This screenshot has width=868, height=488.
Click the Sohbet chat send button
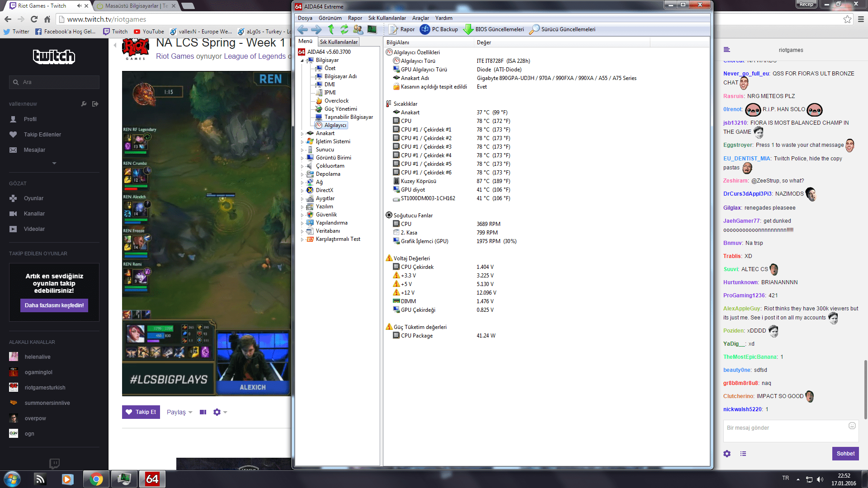845,454
